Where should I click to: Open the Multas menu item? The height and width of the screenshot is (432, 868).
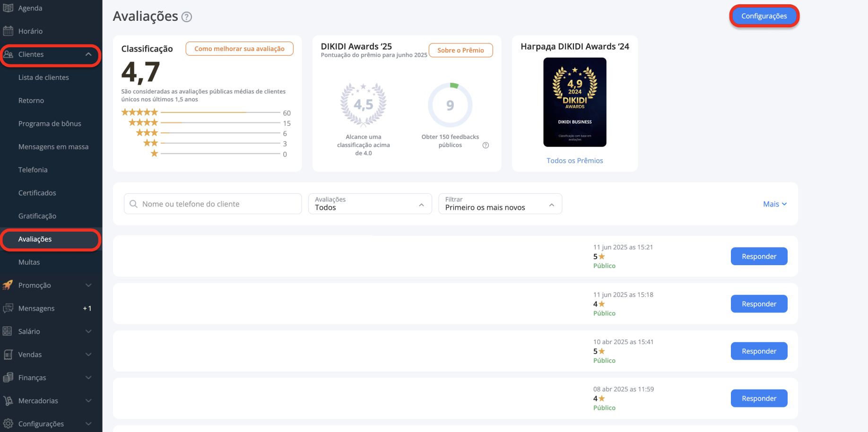(x=29, y=262)
